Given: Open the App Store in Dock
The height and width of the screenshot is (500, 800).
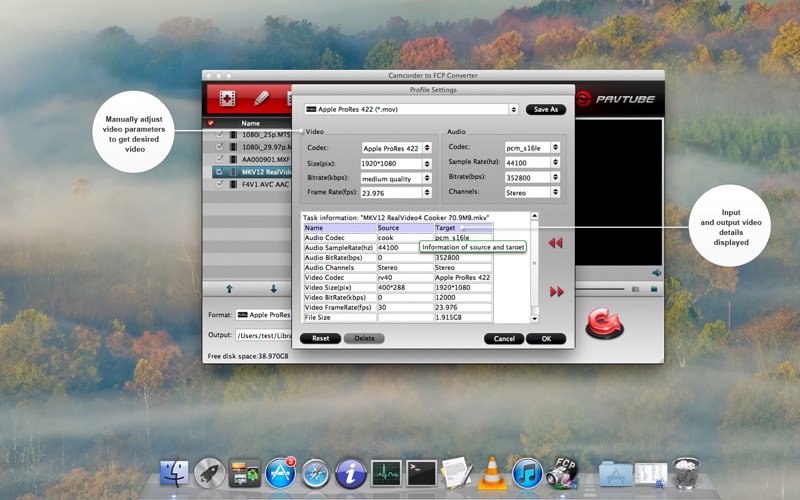Looking at the screenshot, I should [280, 473].
